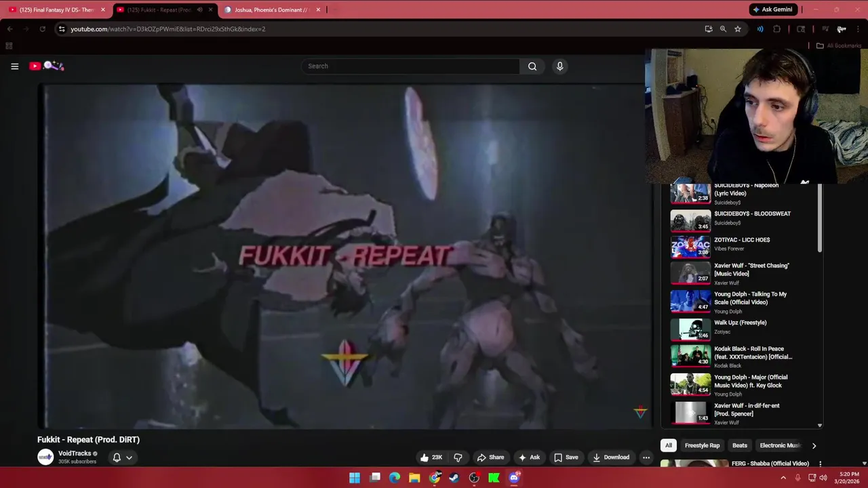
Task: Expand notification options chevron beside bell
Action: (129, 457)
